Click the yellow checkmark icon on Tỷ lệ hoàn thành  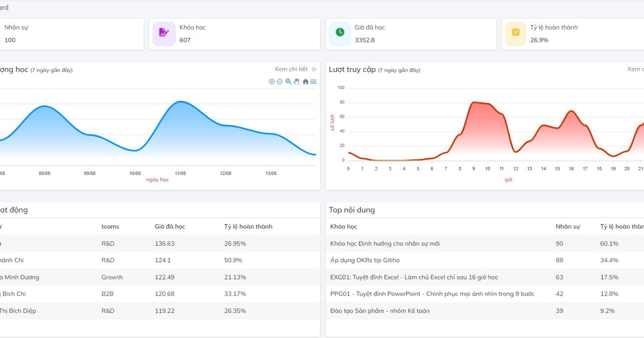point(515,33)
